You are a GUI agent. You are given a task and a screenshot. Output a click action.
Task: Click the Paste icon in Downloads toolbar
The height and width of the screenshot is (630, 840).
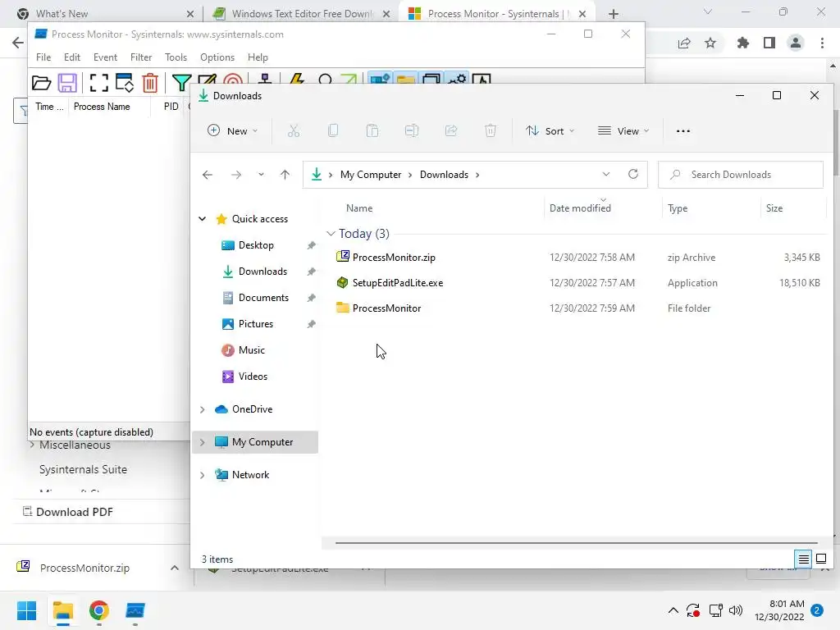tap(372, 130)
